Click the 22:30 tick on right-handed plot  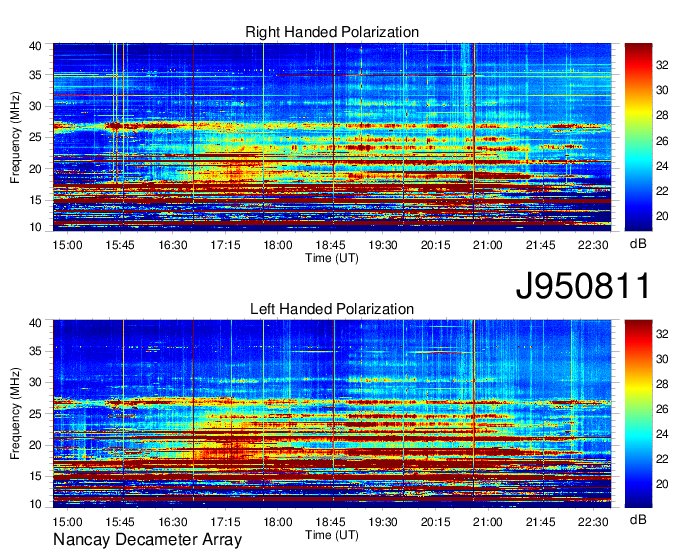[x=593, y=245]
